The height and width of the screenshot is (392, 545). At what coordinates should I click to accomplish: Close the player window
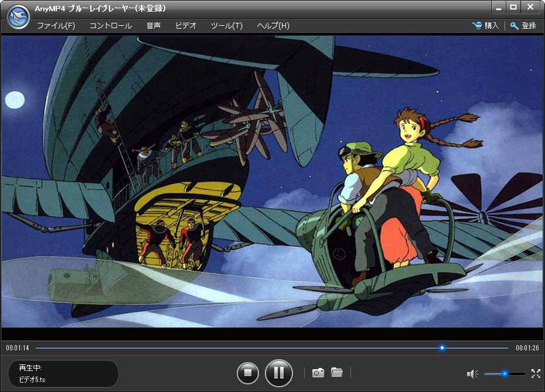[x=530, y=7]
